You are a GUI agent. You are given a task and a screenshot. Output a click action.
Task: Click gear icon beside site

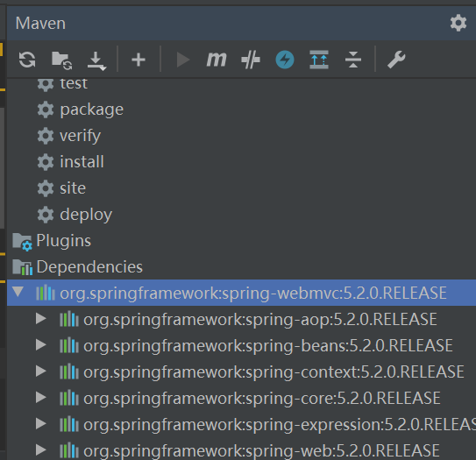[46, 188]
